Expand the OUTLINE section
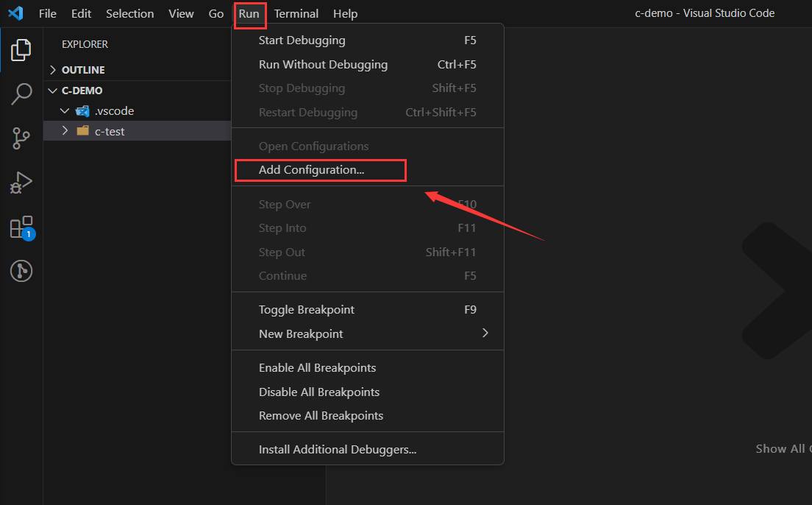Image resolution: width=812 pixels, height=505 pixels. (x=53, y=69)
